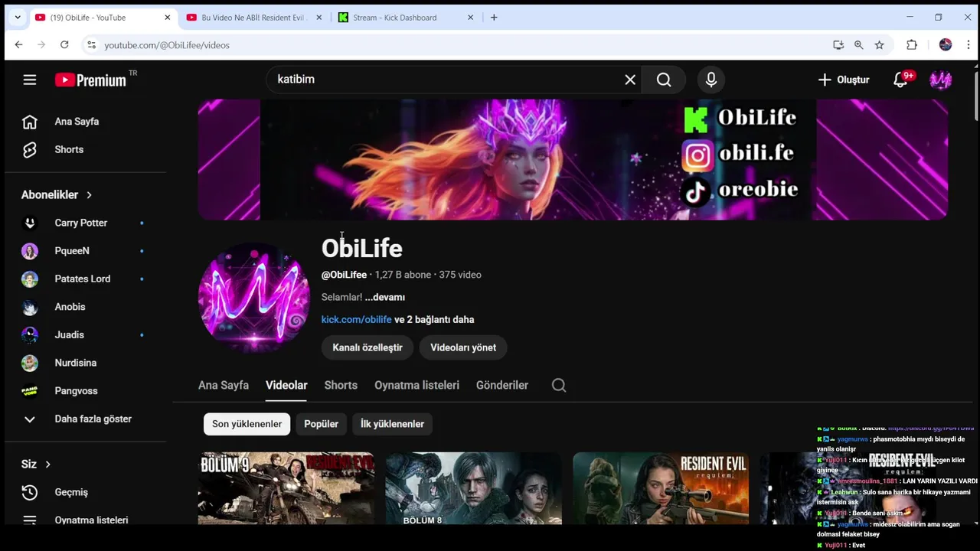Go back with the browser back arrow
980x551 pixels.
(x=18, y=45)
